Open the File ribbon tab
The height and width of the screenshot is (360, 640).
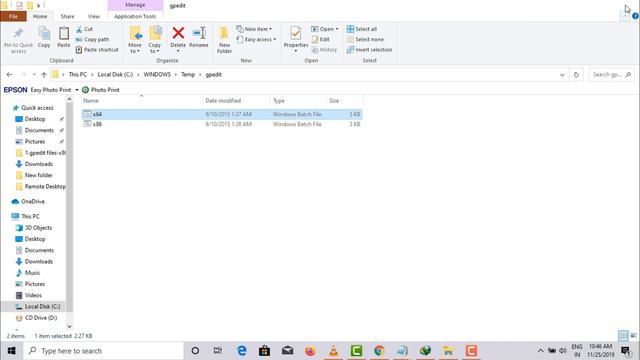click(x=13, y=16)
